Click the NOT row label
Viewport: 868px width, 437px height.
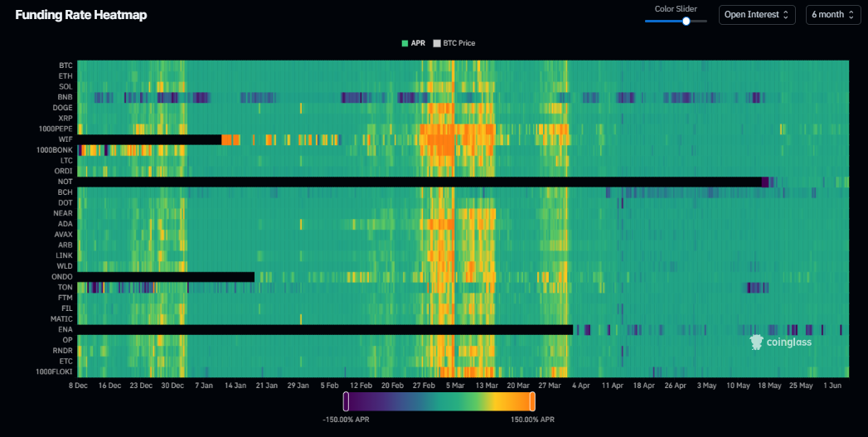(65, 182)
